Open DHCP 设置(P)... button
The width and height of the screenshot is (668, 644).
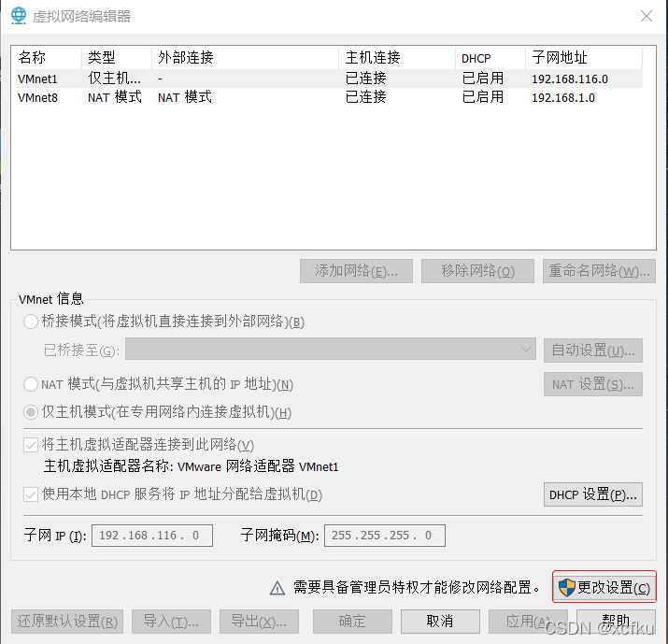(593, 494)
